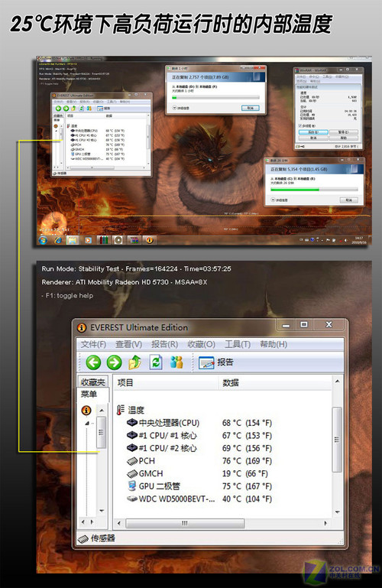Open 文件(F) menu in enlarged EVEREST window
Screen dimensions: 382x588
(93, 344)
